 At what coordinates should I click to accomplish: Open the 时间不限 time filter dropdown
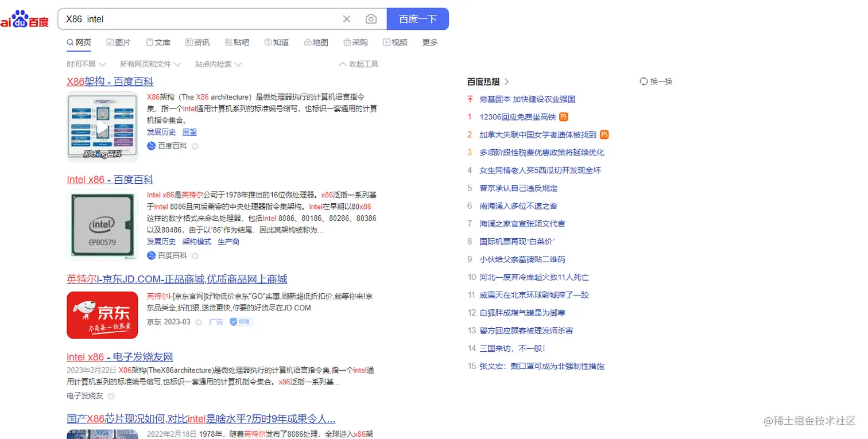point(85,64)
